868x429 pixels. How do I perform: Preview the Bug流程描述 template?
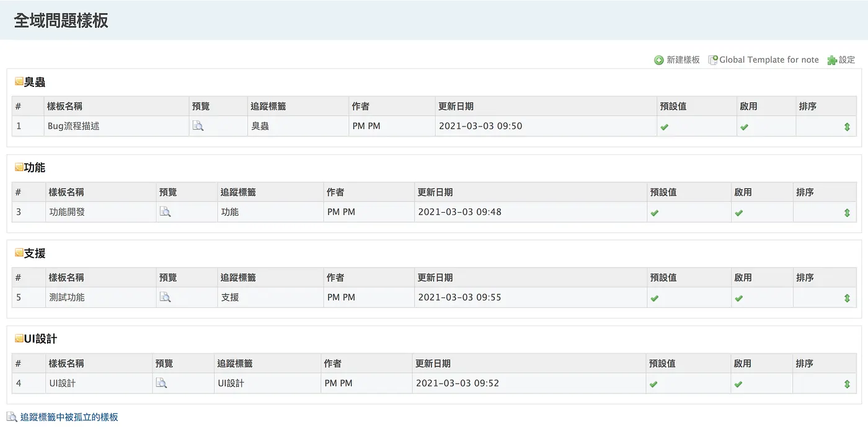tap(198, 126)
